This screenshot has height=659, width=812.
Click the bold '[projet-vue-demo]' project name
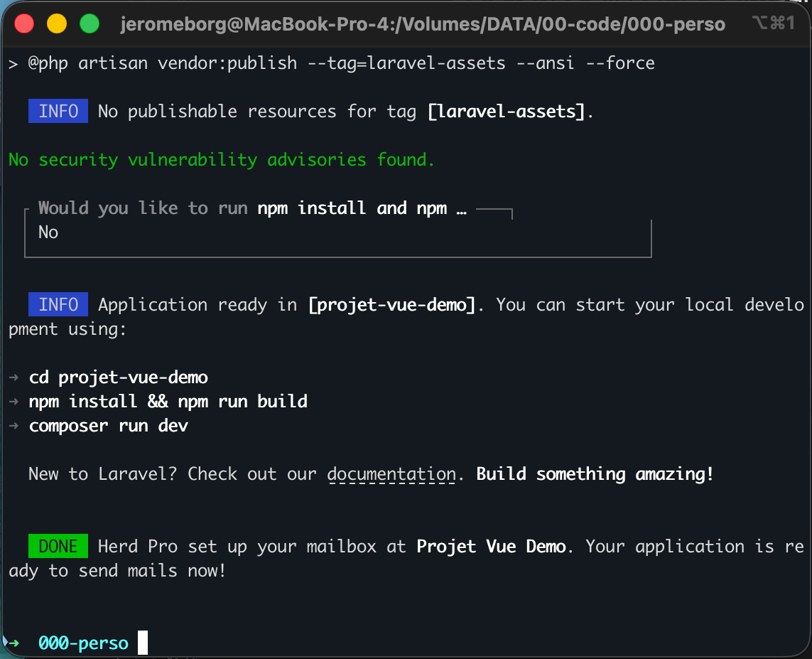click(391, 305)
